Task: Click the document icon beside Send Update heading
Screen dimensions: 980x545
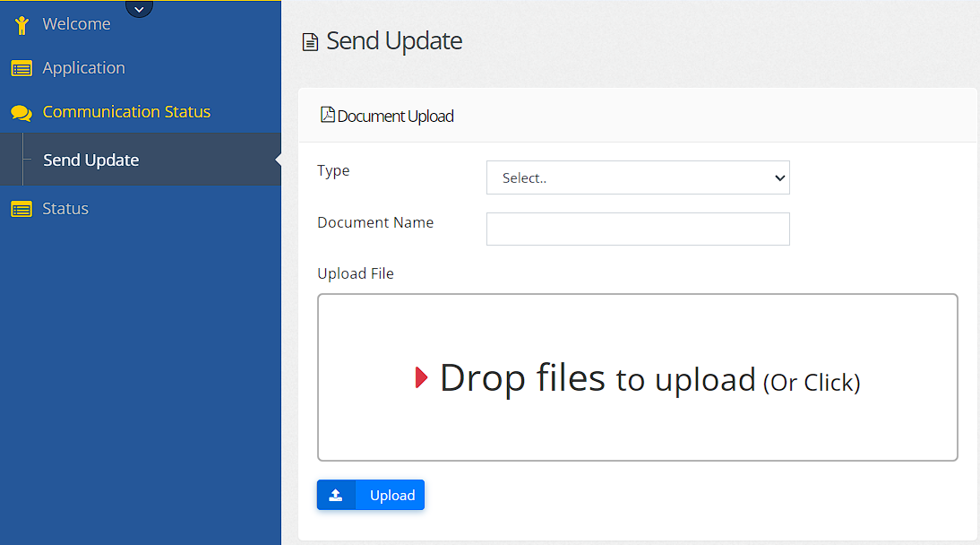Action: [310, 42]
